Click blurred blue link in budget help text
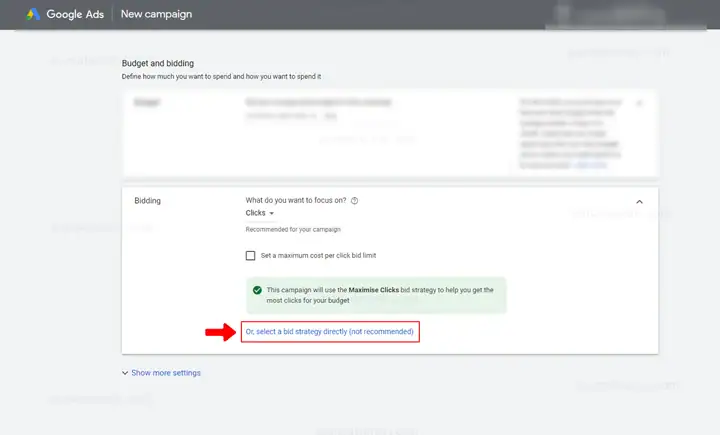Screen dimensions: 720x435 pos(591,165)
